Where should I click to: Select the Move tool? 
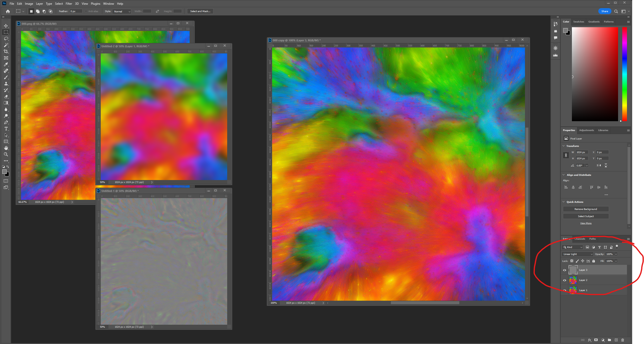(6, 25)
